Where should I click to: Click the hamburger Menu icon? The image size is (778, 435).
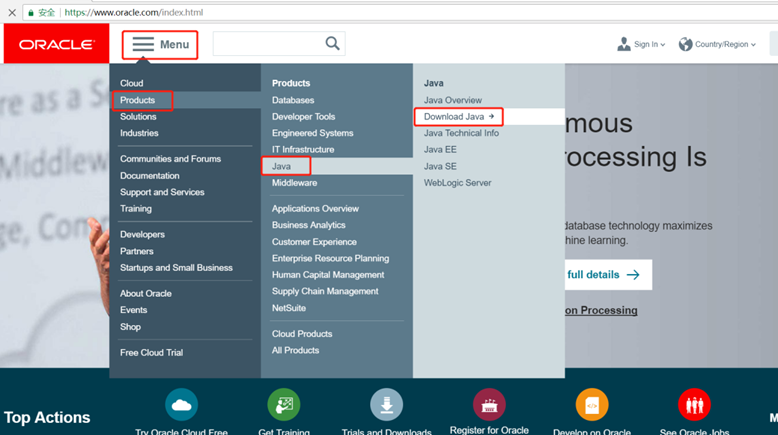click(x=143, y=44)
